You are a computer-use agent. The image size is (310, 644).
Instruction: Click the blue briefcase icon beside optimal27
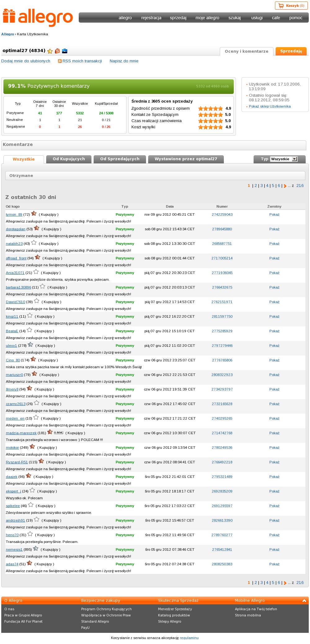pyautogui.click(x=64, y=51)
